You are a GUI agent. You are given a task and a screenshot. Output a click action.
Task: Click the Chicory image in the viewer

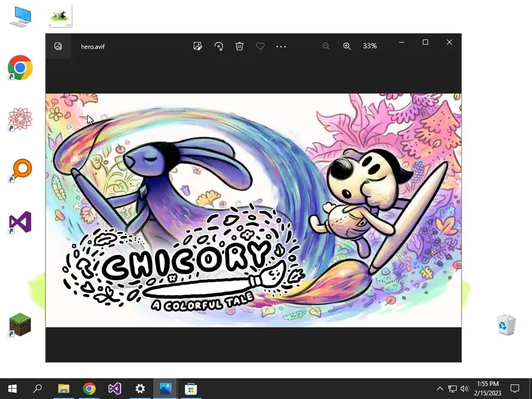(x=254, y=210)
